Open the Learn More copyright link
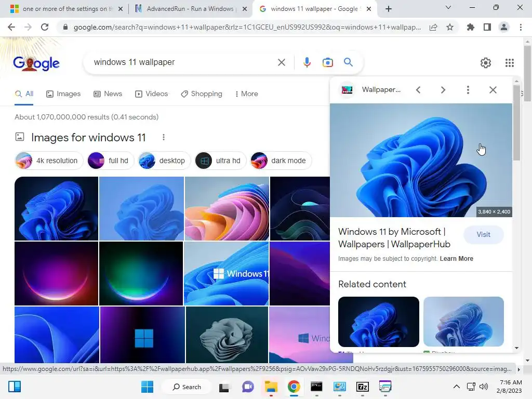 coord(456,259)
